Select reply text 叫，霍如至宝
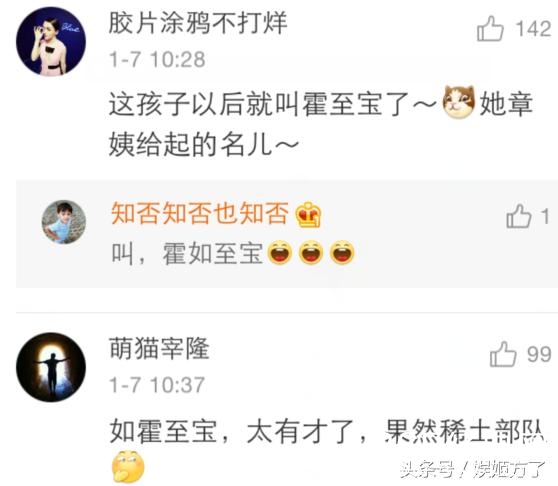 (x=187, y=254)
